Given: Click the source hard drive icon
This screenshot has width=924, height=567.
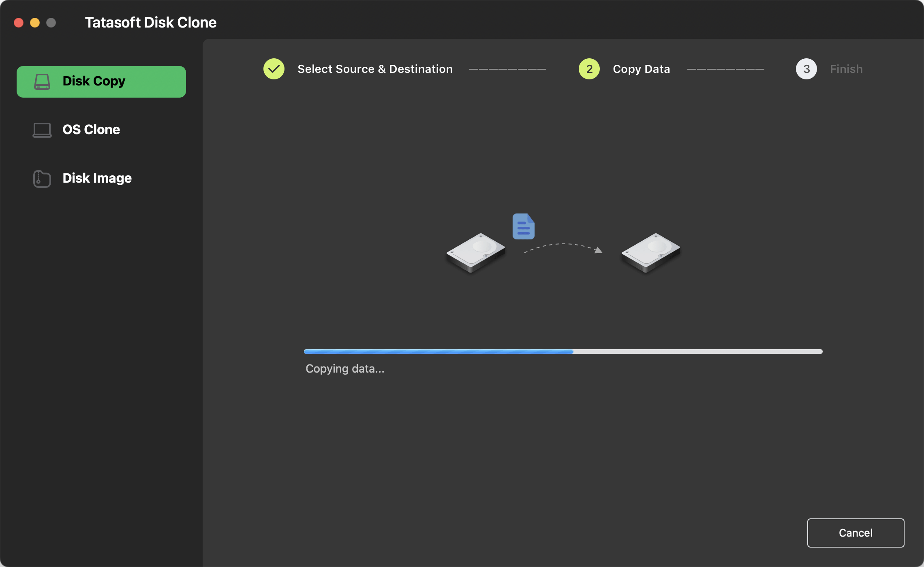Looking at the screenshot, I should click(x=476, y=253).
